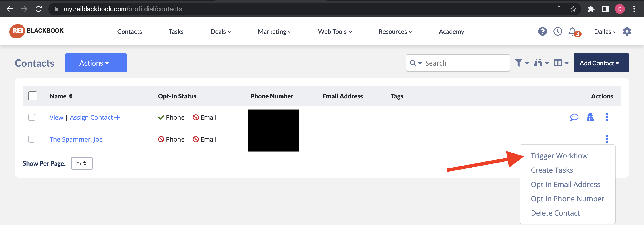This screenshot has width=644, height=225.
Task: Click the Phone Number column header
Action: (272, 96)
